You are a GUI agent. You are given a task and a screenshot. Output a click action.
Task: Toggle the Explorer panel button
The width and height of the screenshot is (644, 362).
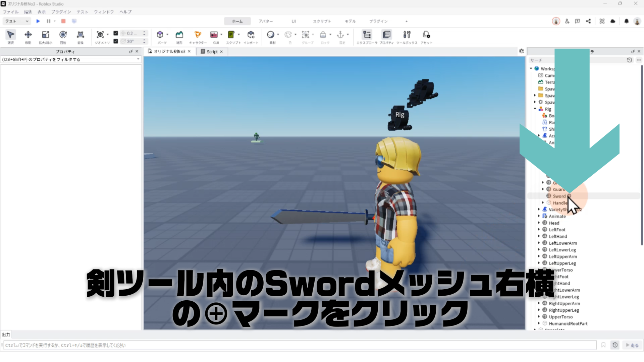pos(367,35)
